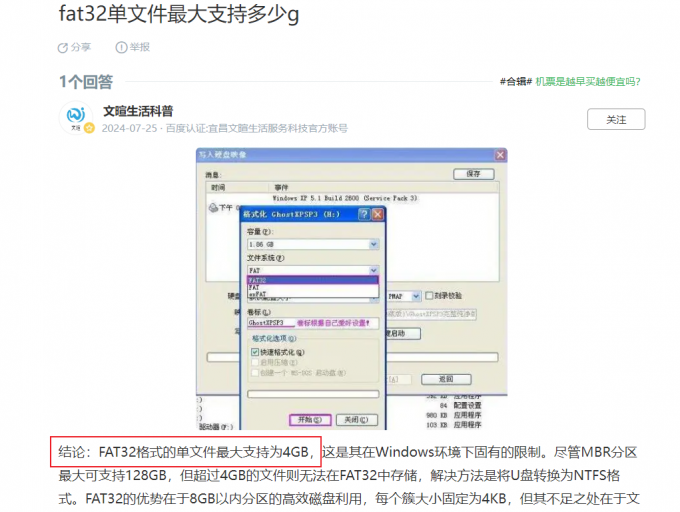Viewport: 680px width, 512px height.
Task: Click the 开始 start button in format dialog
Action: 310,420
